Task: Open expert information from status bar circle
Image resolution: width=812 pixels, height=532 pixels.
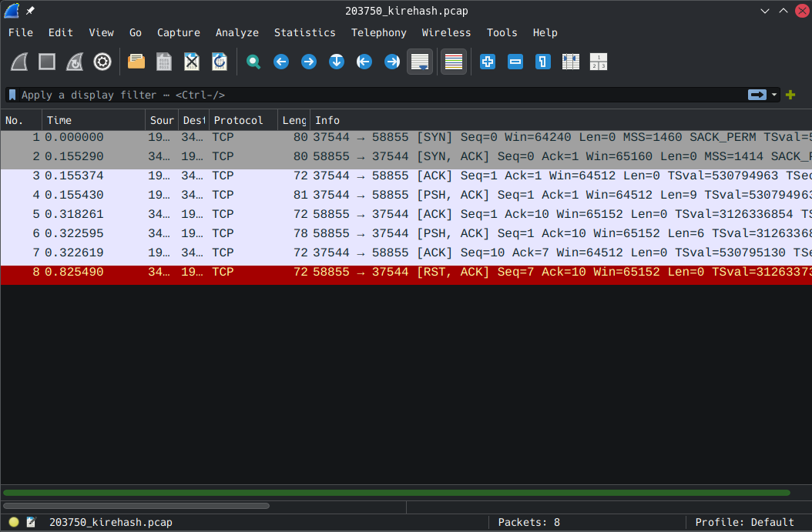Action: click(x=14, y=522)
